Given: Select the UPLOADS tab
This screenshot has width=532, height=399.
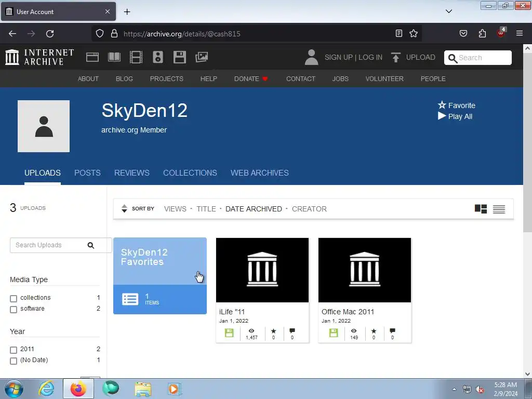Looking at the screenshot, I should (x=43, y=172).
